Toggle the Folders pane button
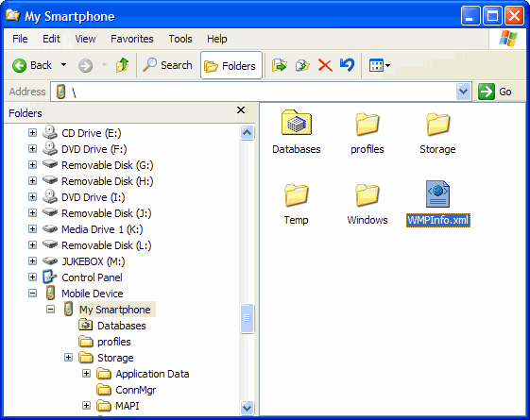 pos(231,65)
